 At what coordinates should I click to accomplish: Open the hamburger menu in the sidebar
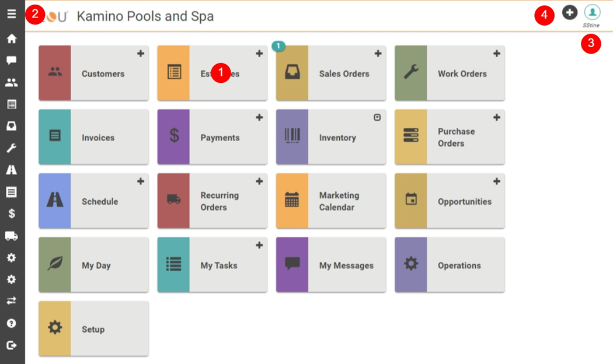coord(12,14)
